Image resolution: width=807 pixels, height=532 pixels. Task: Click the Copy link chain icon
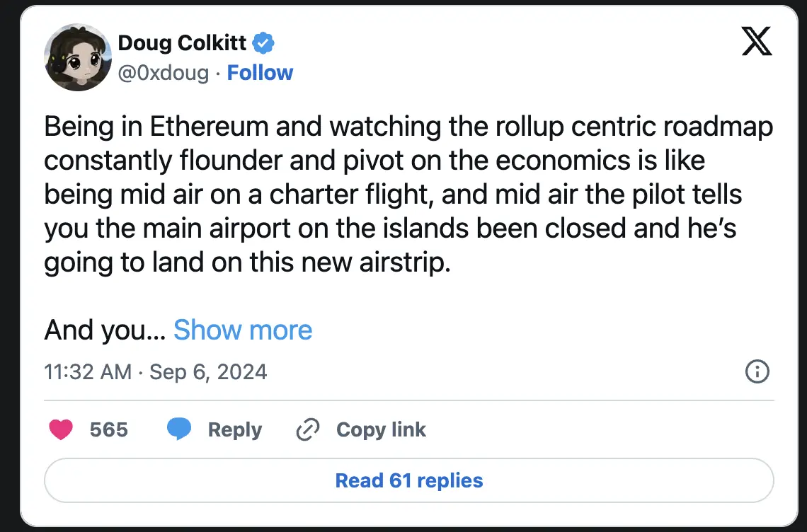point(307,429)
